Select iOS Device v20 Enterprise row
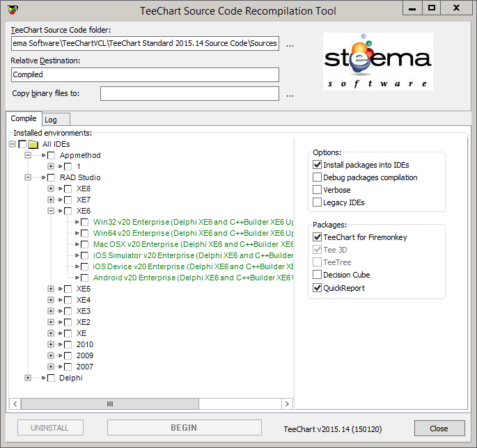 [x=193, y=266]
